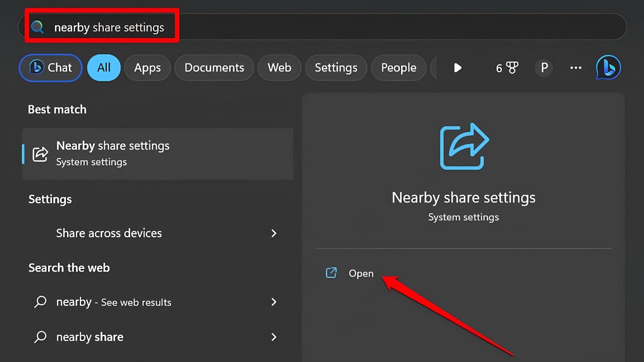Click the search text field containing 'nearby share settings'

click(x=313, y=27)
